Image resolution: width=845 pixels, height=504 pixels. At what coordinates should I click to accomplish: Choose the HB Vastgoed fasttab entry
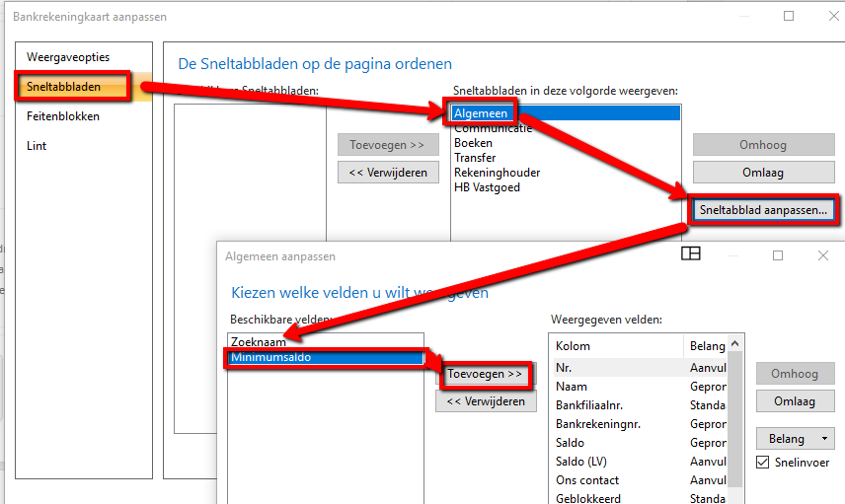click(487, 187)
